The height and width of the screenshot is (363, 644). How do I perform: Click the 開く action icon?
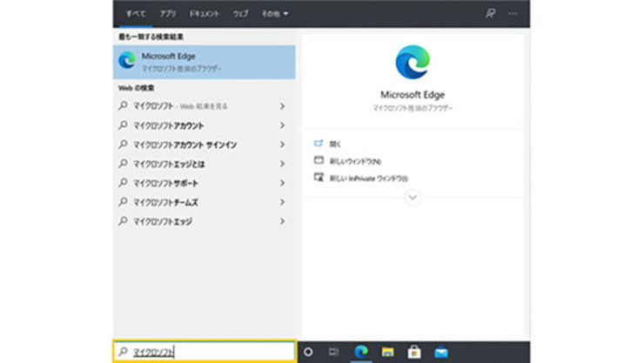coord(319,144)
